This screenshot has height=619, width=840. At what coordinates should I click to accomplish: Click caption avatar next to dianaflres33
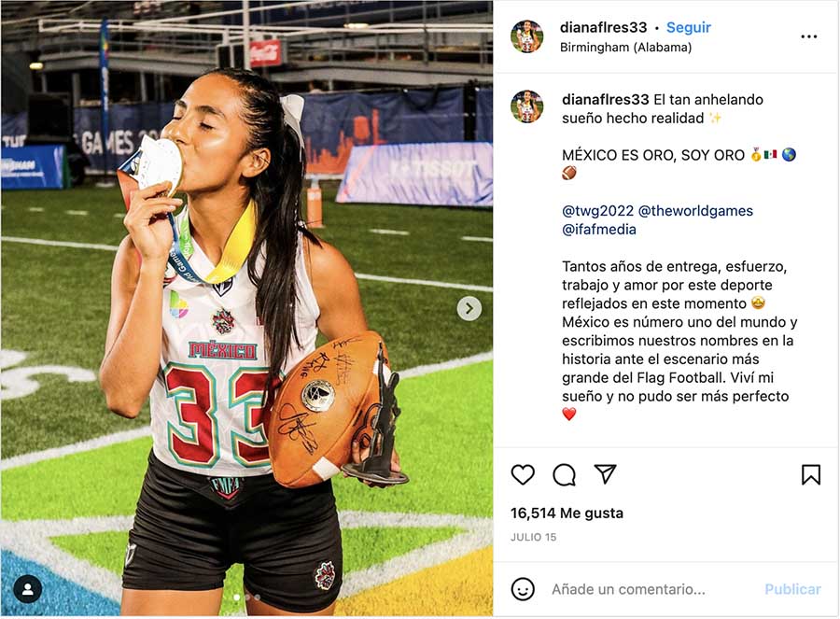pyautogui.click(x=526, y=106)
